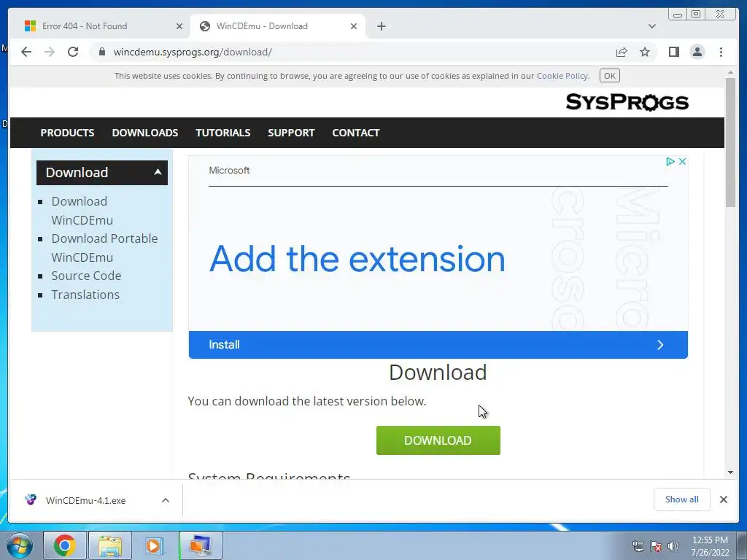Reload the WinCDEmu download page

73,52
